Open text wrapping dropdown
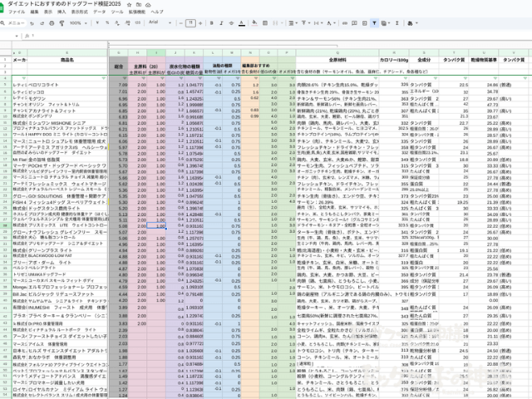Screen dimensions: 532x399 [318, 23]
